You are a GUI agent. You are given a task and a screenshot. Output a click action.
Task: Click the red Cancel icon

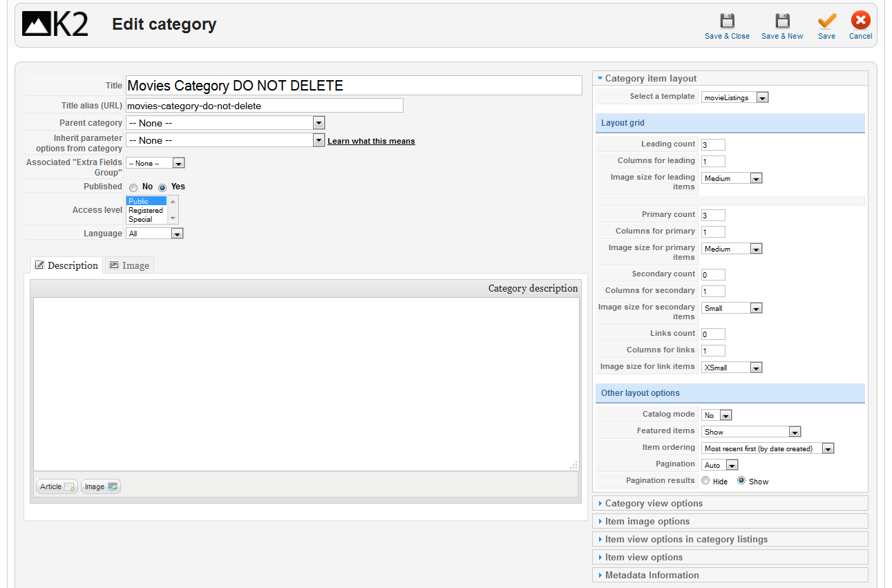860,21
